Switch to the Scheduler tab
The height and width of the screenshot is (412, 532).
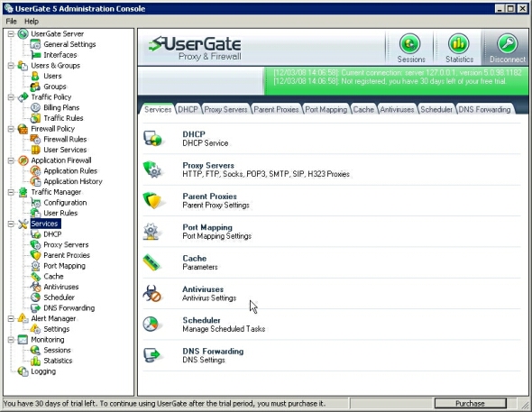point(436,109)
